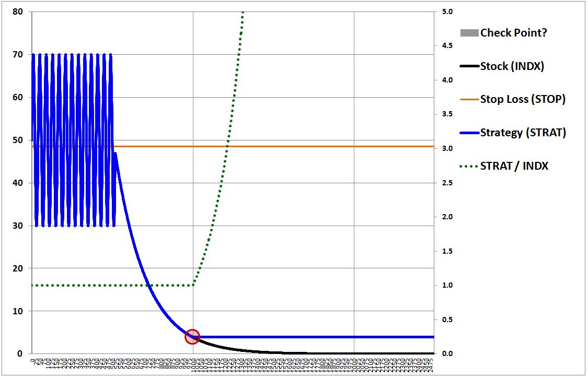This screenshot has width=588, height=378.
Task: Select the Stop Loss (STOP) legend text
Action: [523, 99]
